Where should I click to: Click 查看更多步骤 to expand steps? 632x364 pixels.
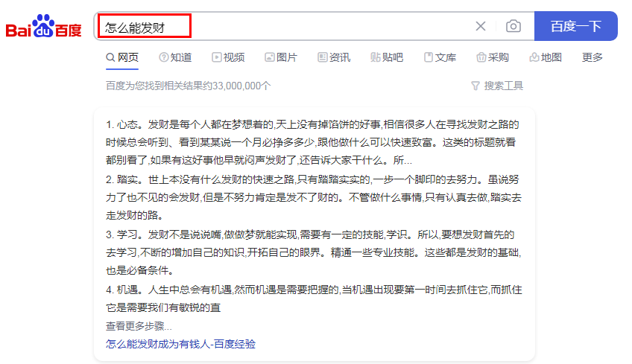coord(139,326)
